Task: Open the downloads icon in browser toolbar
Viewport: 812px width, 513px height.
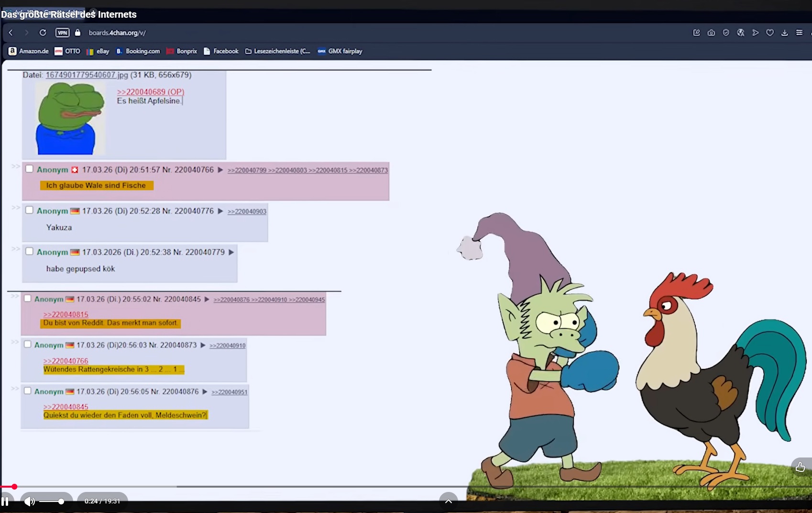Action: click(x=784, y=33)
